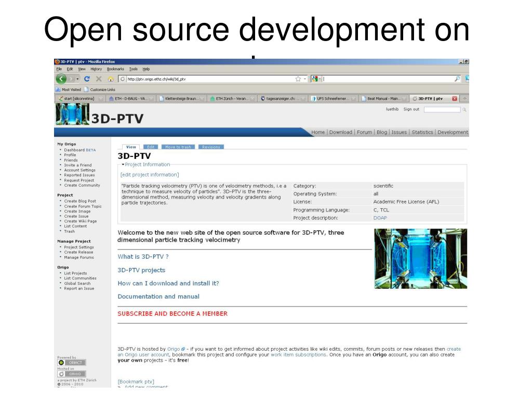The width and height of the screenshot is (532, 399).
Task: Open the Google search engine dropdown
Action: tap(320, 79)
